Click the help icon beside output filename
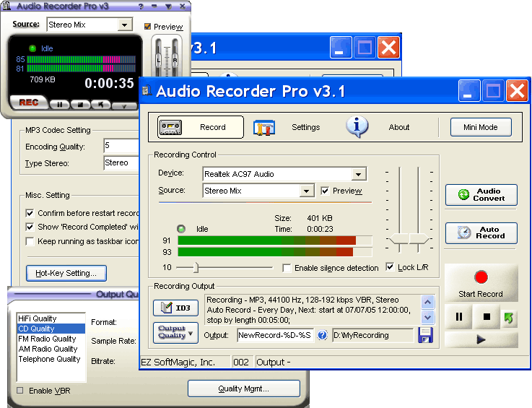Viewport: 532px width, 408px height. [x=323, y=335]
